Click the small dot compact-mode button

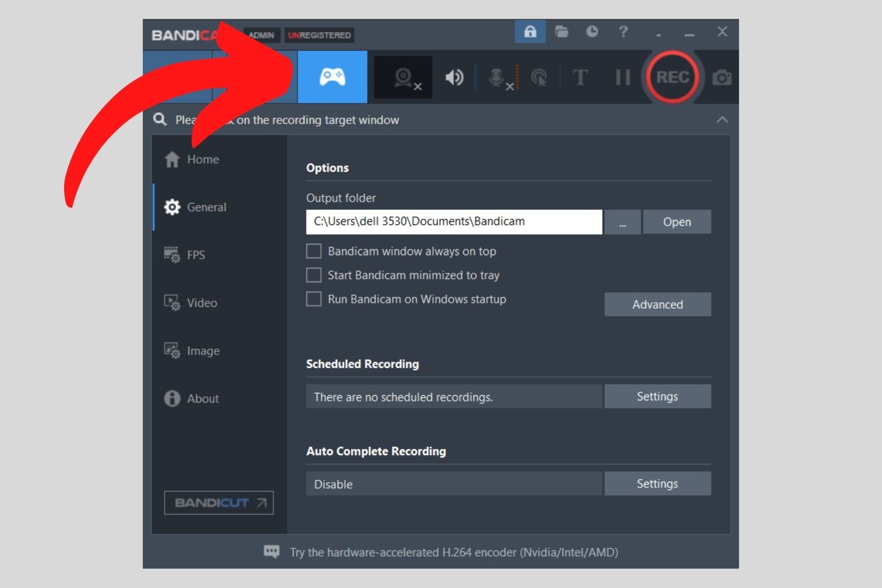659,35
